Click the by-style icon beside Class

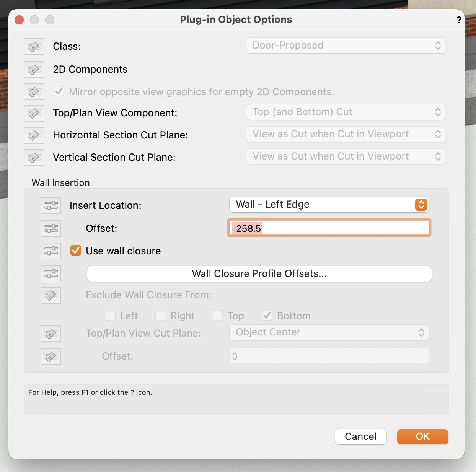(x=34, y=47)
